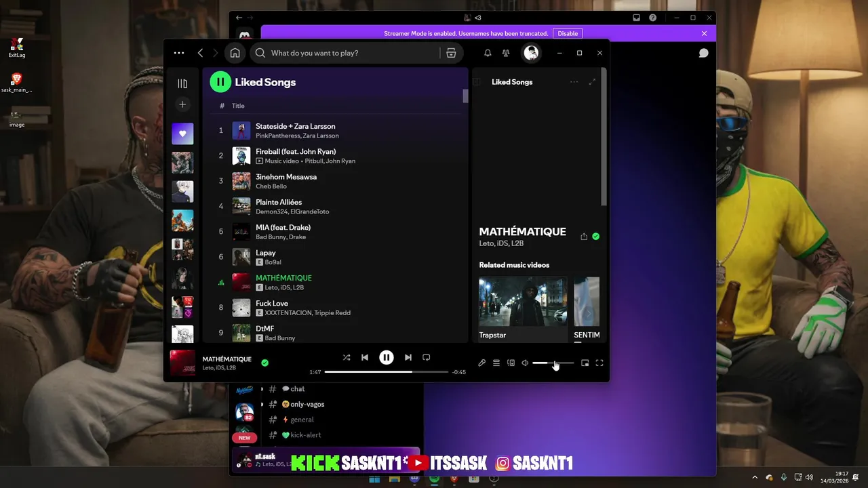Open Liked Songs heart tile in sidebar
The width and height of the screenshot is (868, 488).
click(182, 134)
